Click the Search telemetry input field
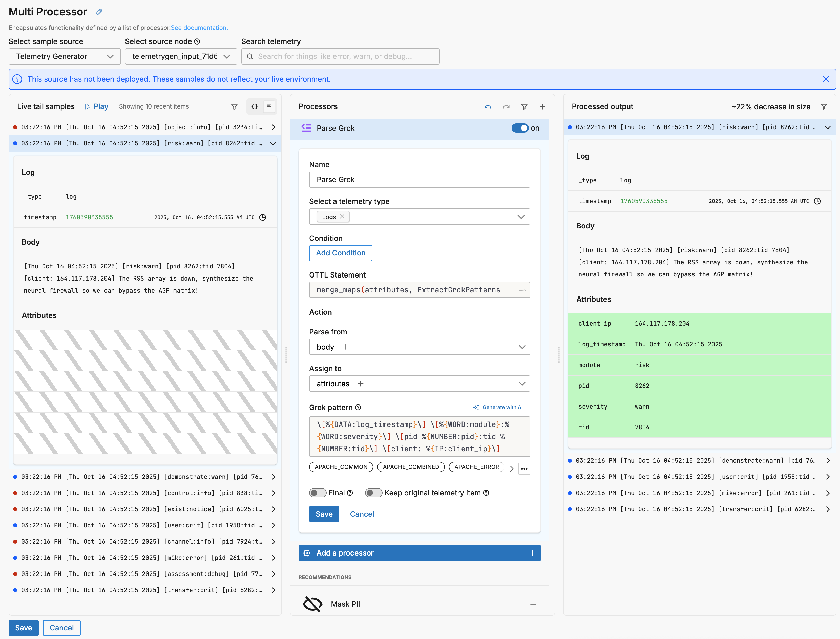The width and height of the screenshot is (840, 639). (x=341, y=56)
